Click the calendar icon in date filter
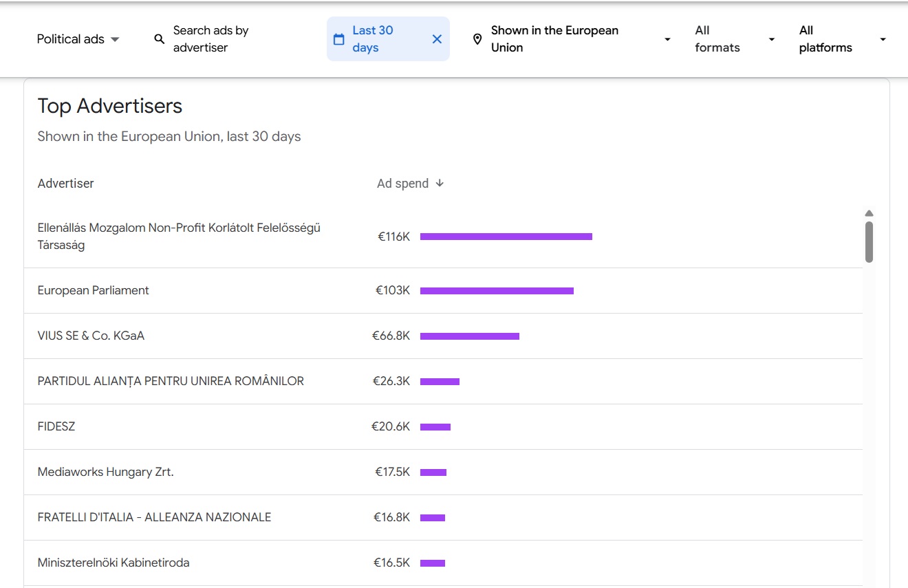Image resolution: width=908 pixels, height=588 pixels. coord(339,39)
